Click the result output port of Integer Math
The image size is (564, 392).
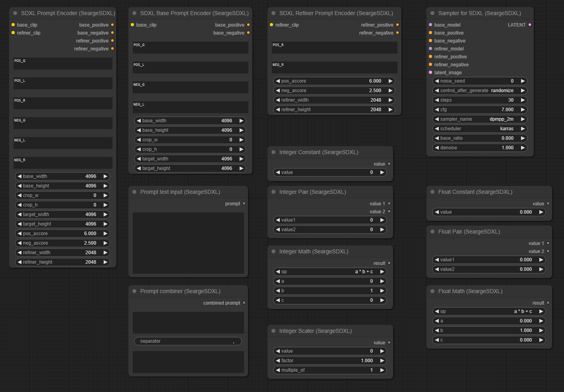tap(389, 263)
